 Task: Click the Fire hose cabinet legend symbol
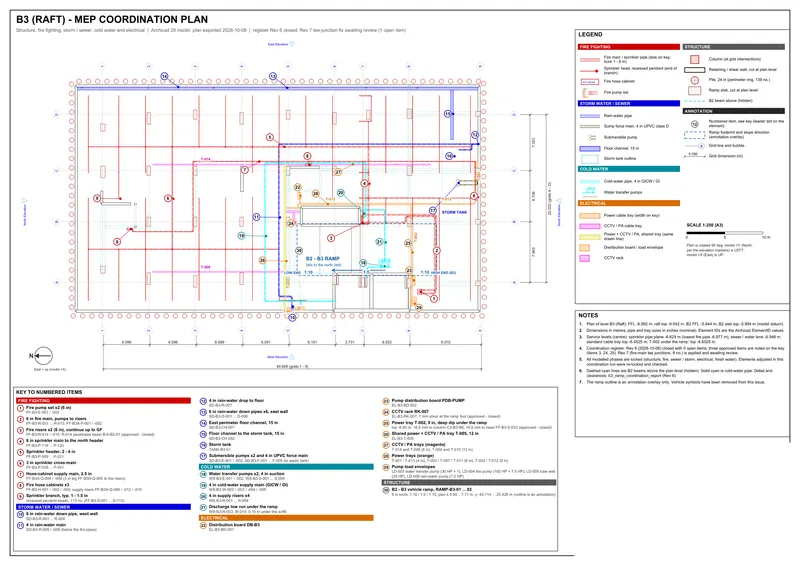pos(589,82)
